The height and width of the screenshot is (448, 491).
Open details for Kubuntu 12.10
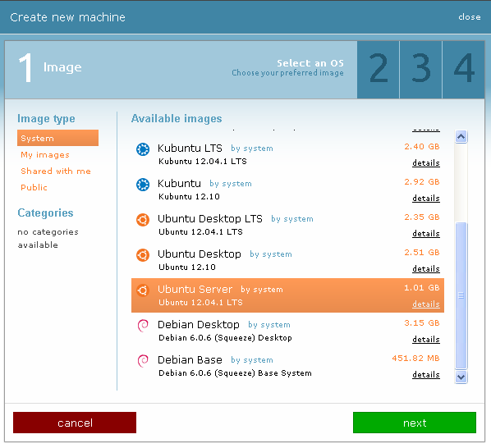click(x=426, y=199)
